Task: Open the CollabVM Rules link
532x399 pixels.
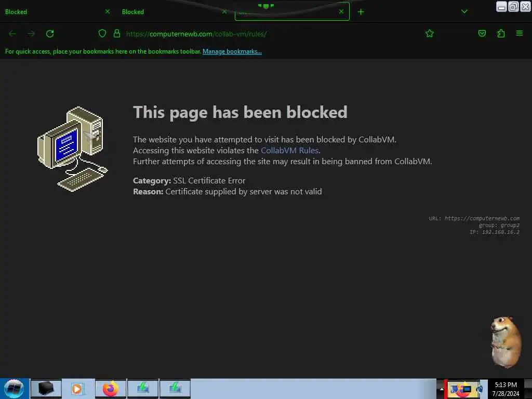Action: pyautogui.click(x=289, y=150)
